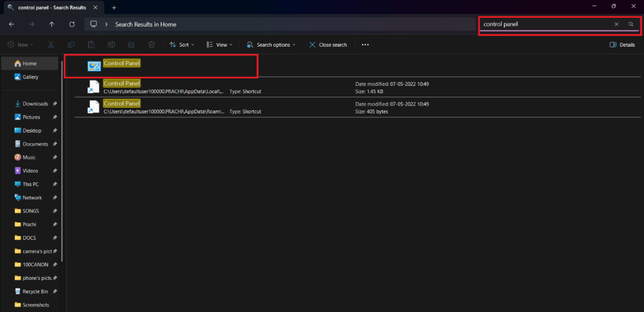Image resolution: width=644 pixels, height=312 pixels.
Task: Click the Cut scissors icon
Action: (51, 44)
